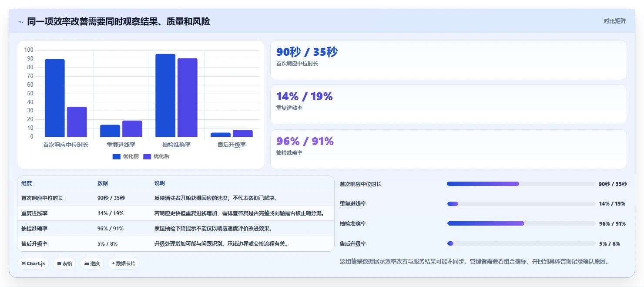644x287 pixels.
Task: Click the 优化后 bar for 抽检准确率
Action: (188, 98)
